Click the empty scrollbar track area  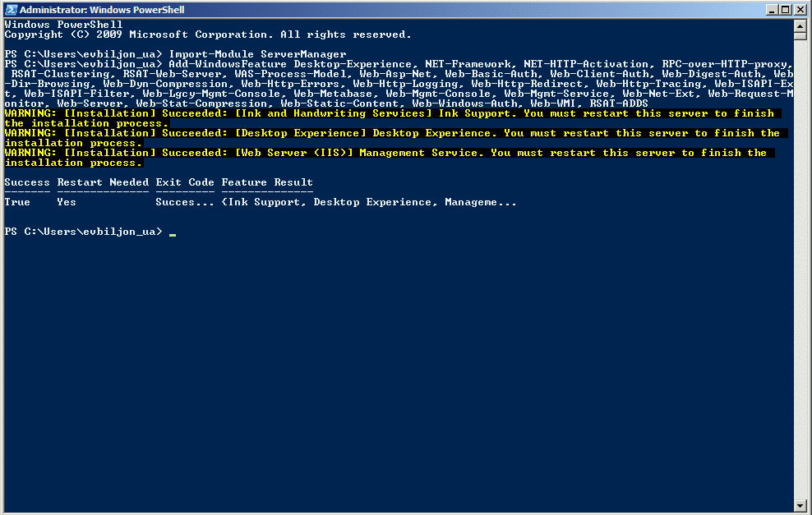tap(800, 269)
